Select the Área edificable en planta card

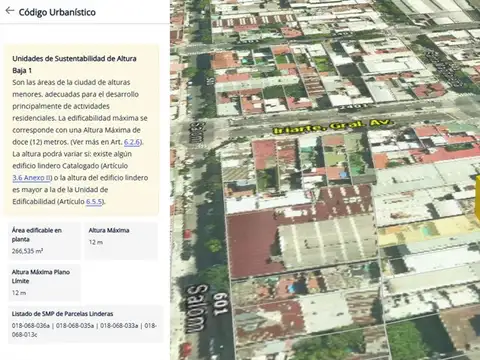44,241
